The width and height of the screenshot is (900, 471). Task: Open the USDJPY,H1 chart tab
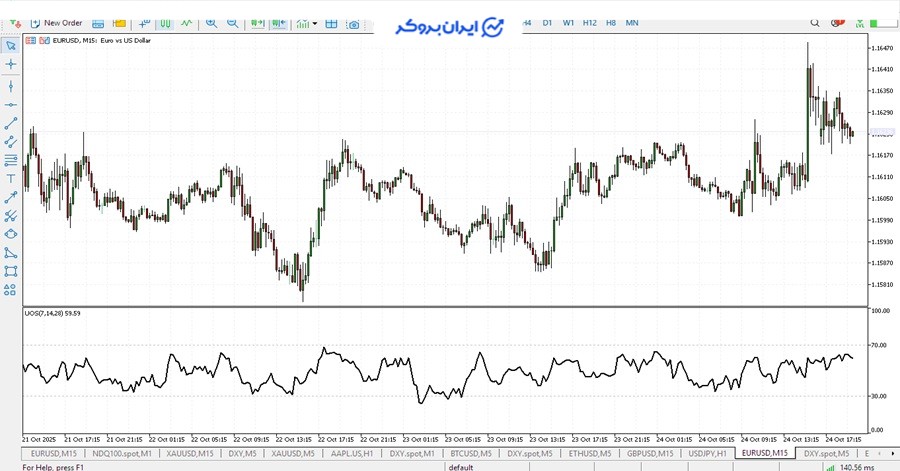708,453
